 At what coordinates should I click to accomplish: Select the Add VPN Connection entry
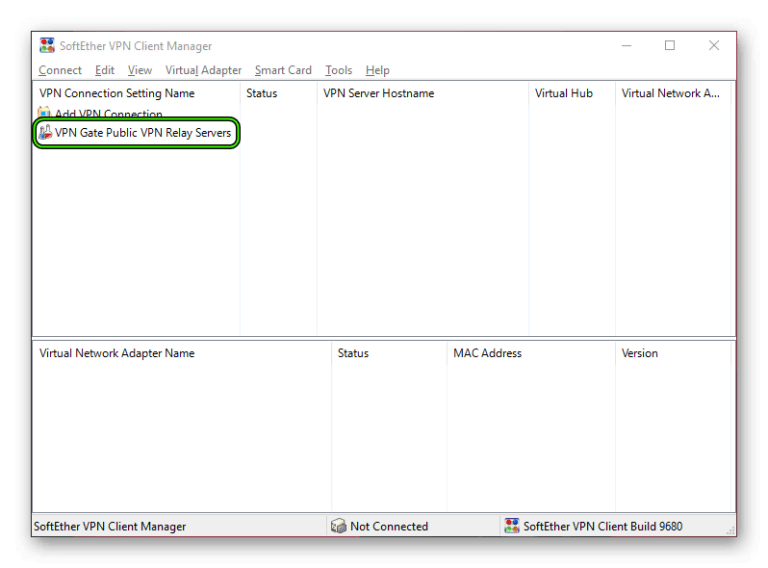(108, 114)
